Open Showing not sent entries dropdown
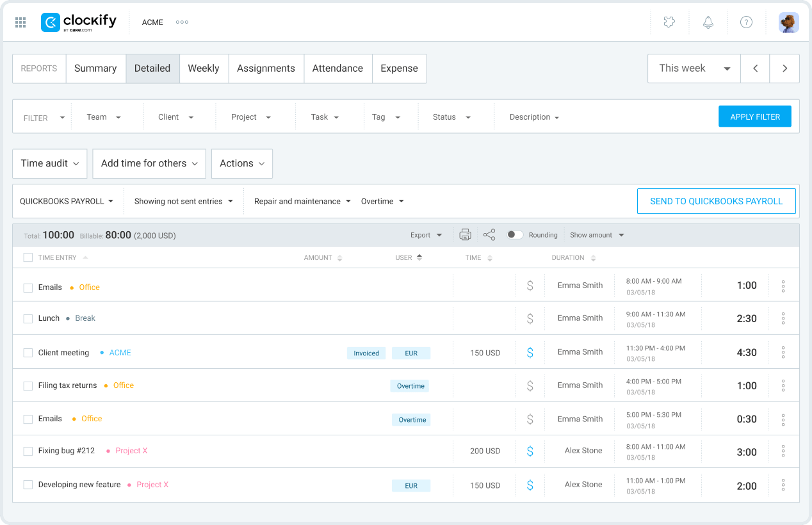 tap(184, 201)
